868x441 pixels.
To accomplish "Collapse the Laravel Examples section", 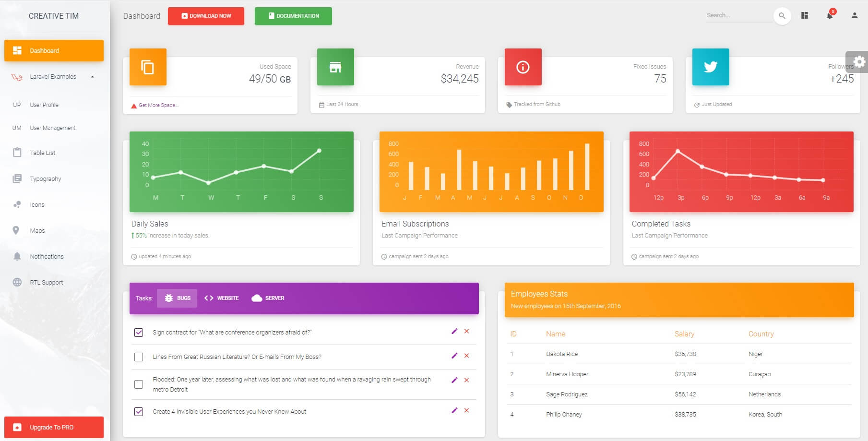I will tap(93, 76).
